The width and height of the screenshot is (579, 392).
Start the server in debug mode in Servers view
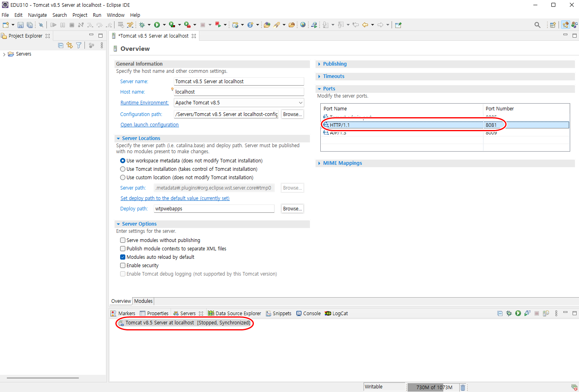pyautogui.click(x=509, y=313)
